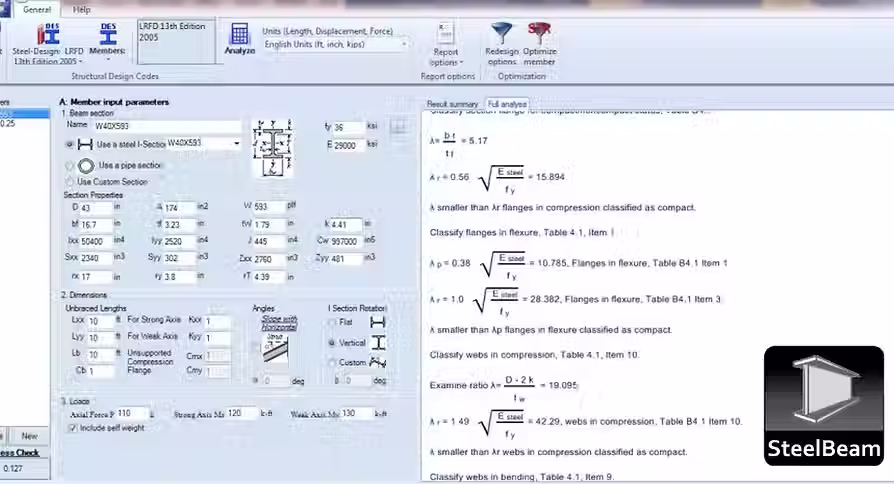Edit the Lxx unbraced length field
The width and height of the screenshot is (894, 484).
pyautogui.click(x=100, y=321)
